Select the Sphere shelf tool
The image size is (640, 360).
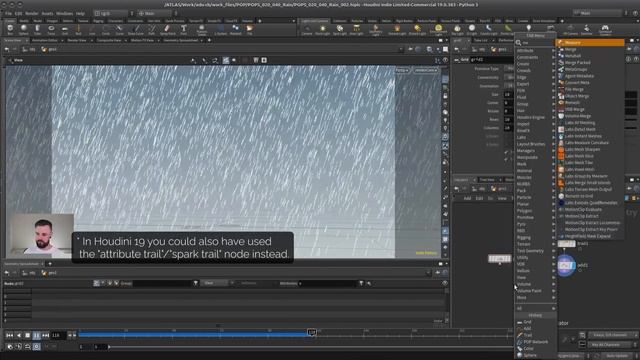click(x=24, y=29)
